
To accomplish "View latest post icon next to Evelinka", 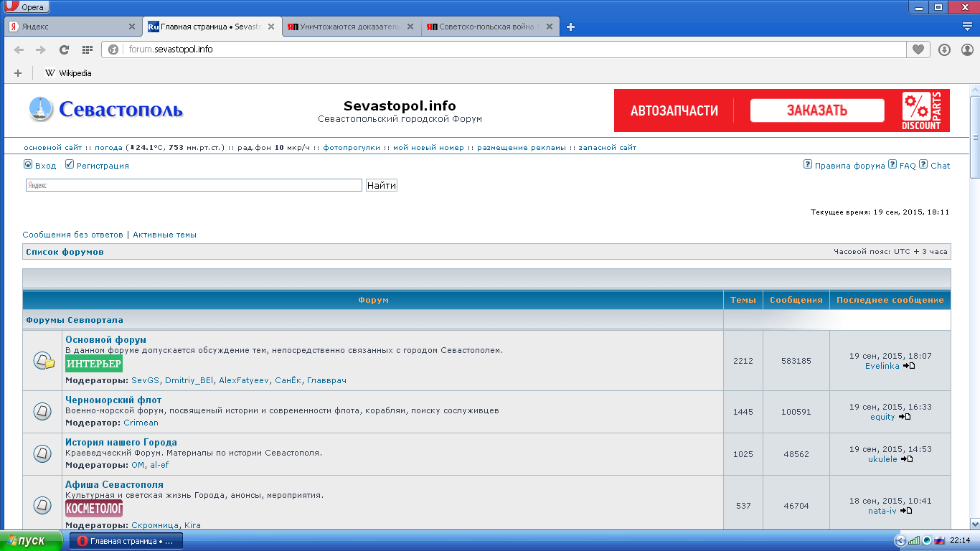I will pyautogui.click(x=909, y=366).
